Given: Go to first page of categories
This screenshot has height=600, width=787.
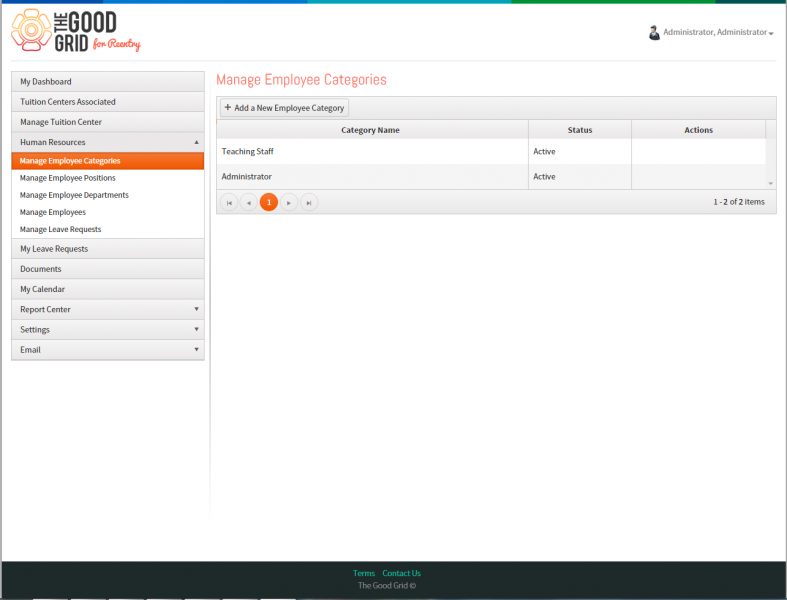Looking at the screenshot, I should point(229,202).
